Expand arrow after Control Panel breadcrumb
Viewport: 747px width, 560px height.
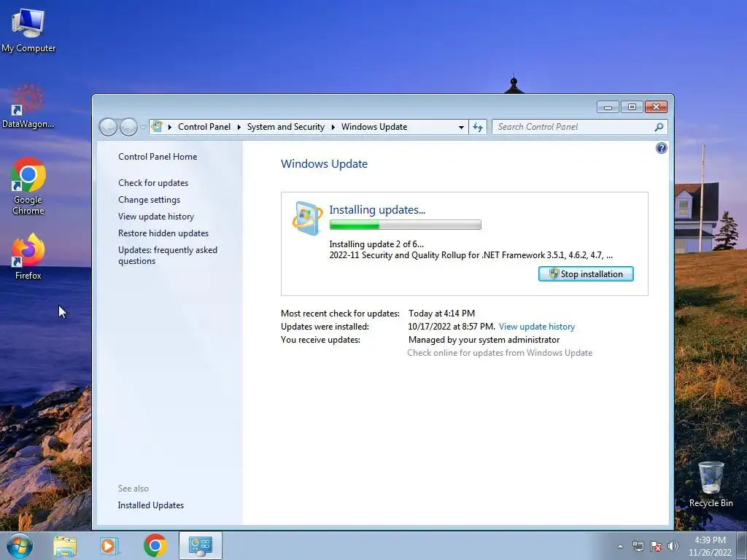tap(239, 127)
